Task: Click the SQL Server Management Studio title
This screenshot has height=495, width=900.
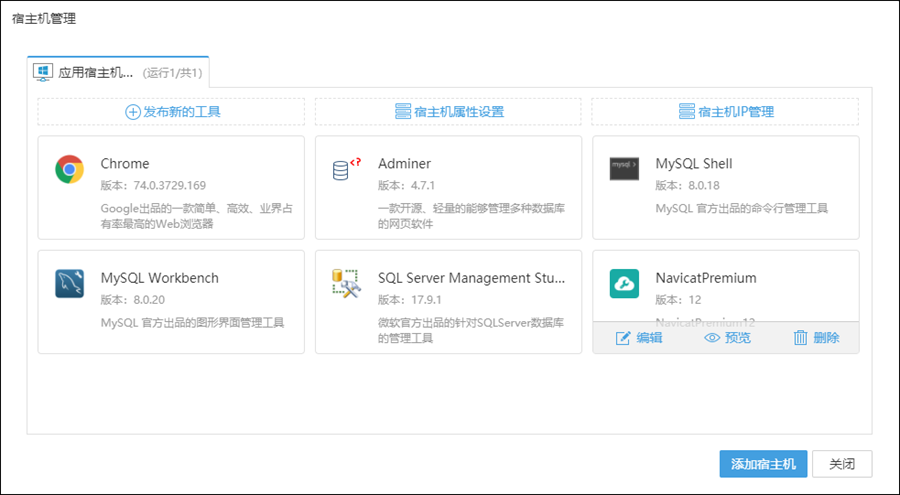Action: 471,278
